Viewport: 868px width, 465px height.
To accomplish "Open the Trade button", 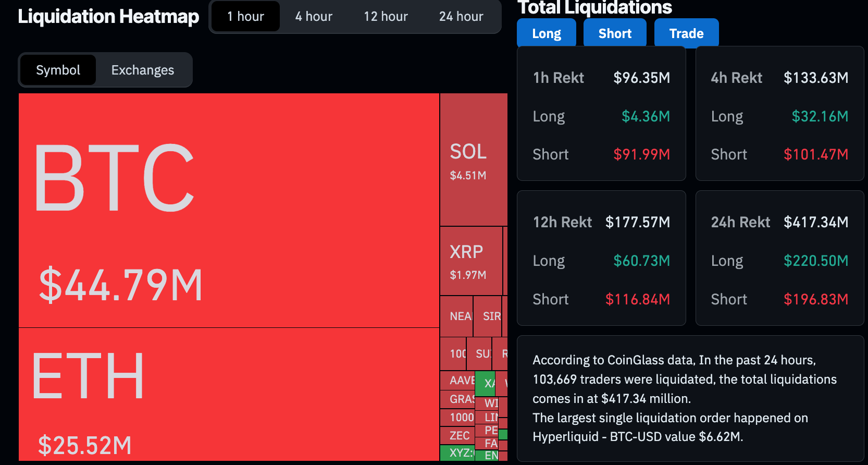I will pyautogui.click(x=686, y=33).
